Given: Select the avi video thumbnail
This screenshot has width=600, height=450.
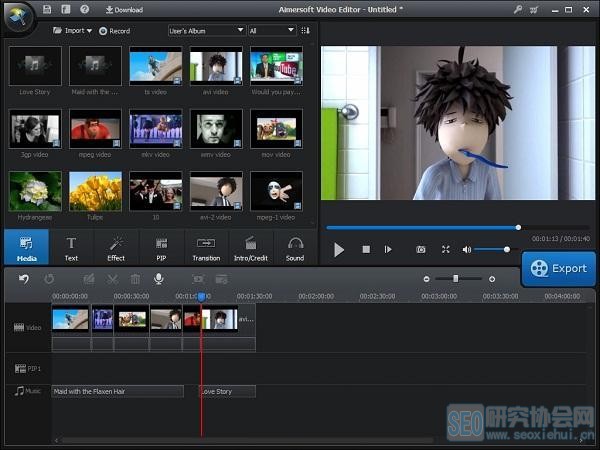Looking at the screenshot, I should click(216, 66).
